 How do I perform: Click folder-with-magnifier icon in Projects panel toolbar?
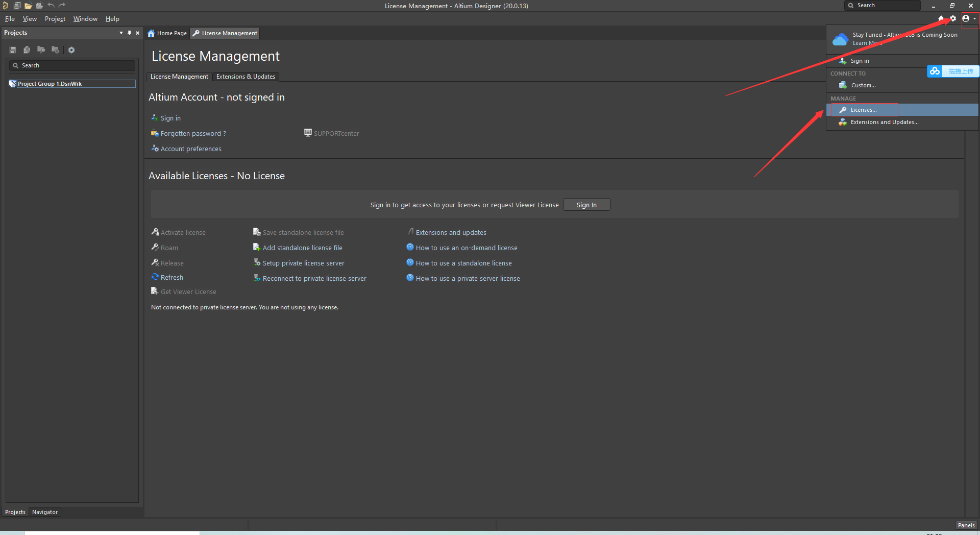pyautogui.click(x=41, y=50)
